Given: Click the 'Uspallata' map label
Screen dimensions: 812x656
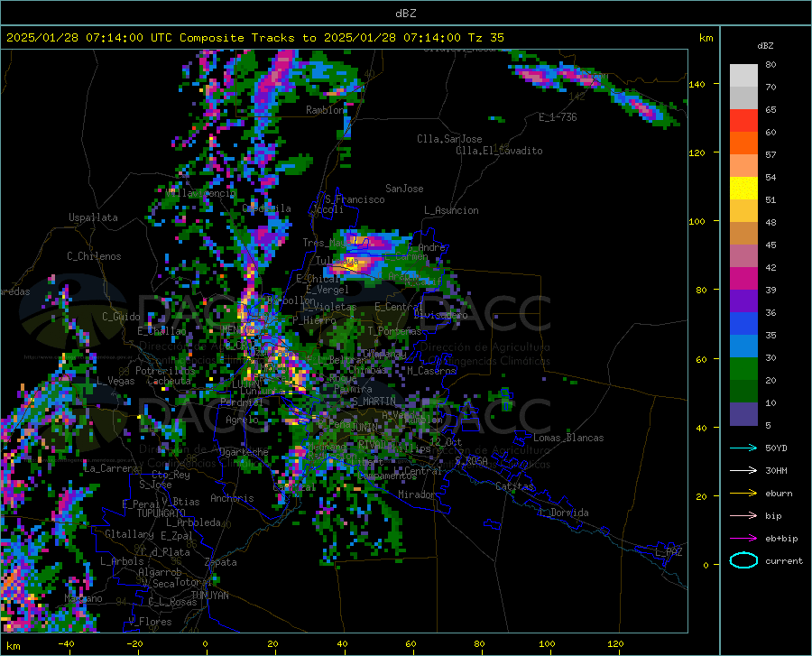Looking at the screenshot, I should (x=93, y=217).
